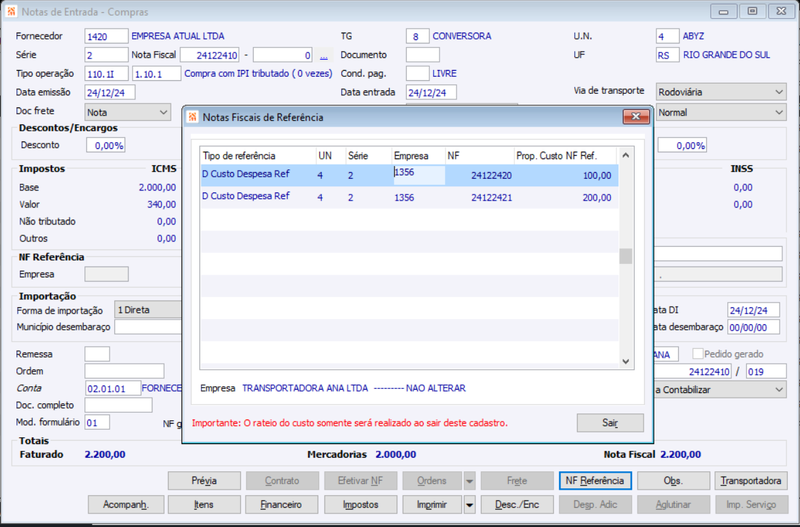Click the Mod. formulário field 01
The height and width of the screenshot is (527, 800).
97,422
